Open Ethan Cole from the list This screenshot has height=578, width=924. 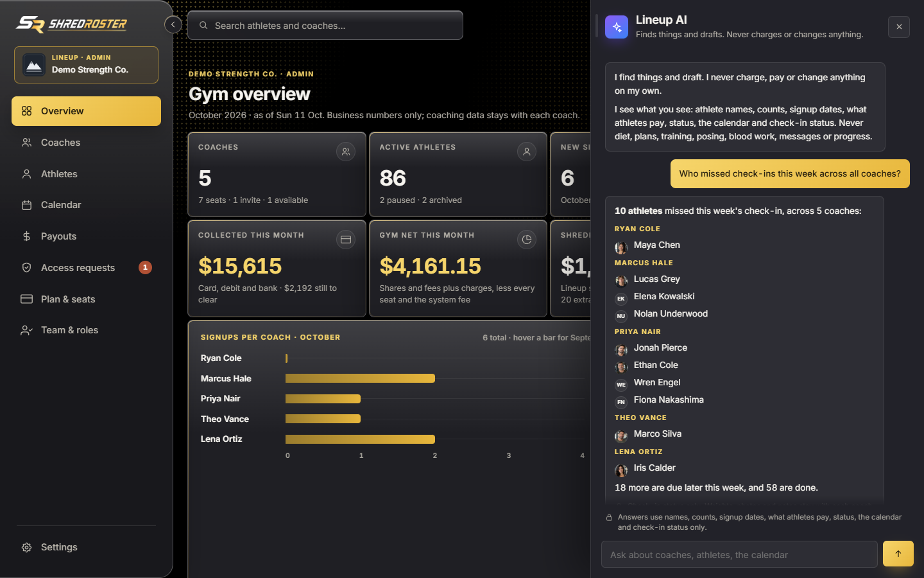(656, 365)
